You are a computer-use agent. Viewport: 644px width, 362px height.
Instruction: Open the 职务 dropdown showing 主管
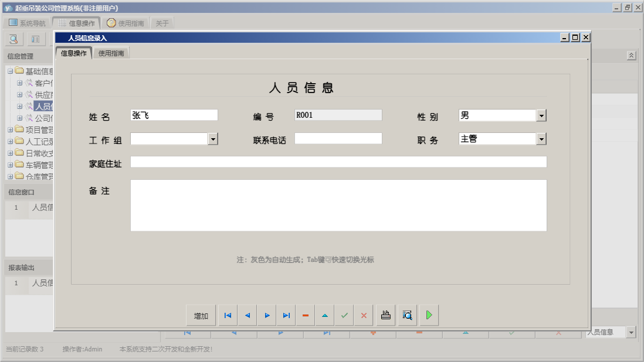coord(541,138)
